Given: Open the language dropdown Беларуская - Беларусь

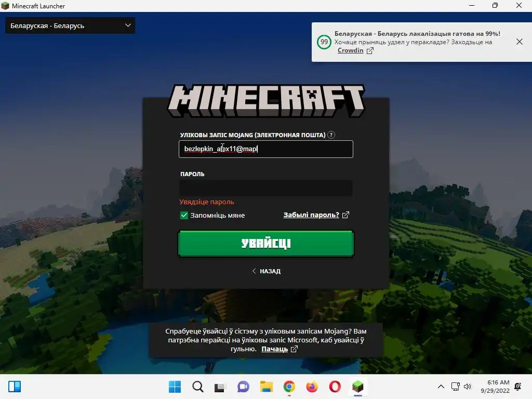Looking at the screenshot, I should click(70, 25).
